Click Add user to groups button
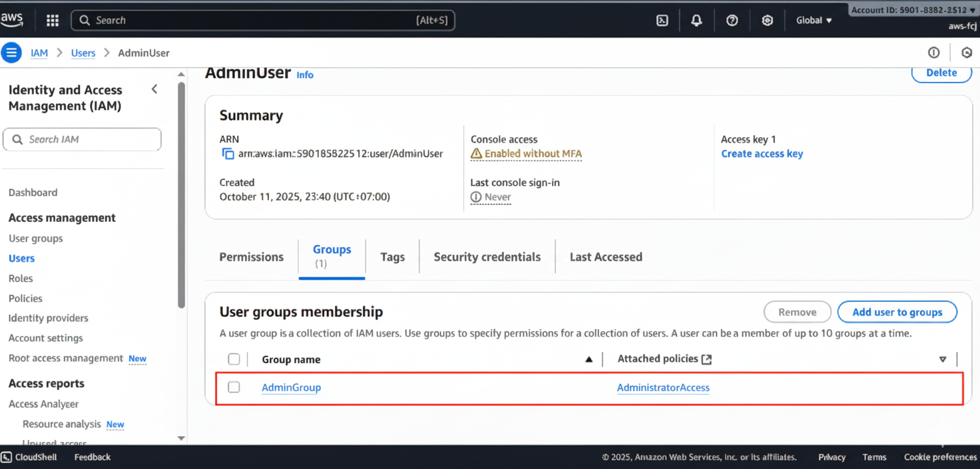The image size is (980, 469). coord(897,312)
